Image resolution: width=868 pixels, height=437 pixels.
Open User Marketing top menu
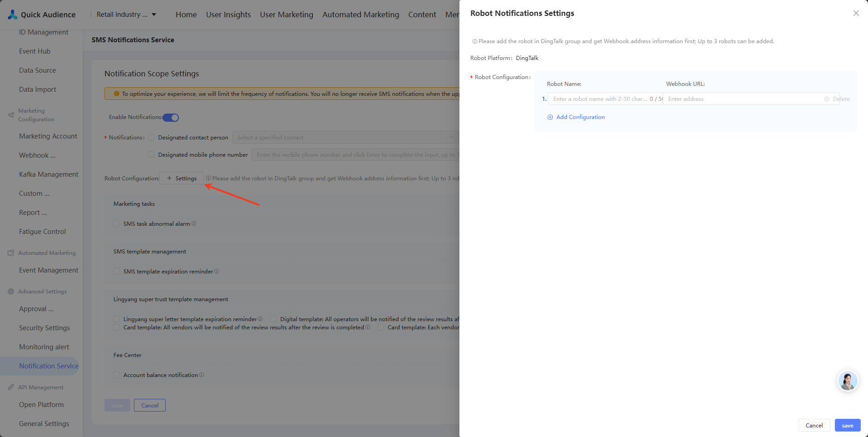pyautogui.click(x=286, y=15)
